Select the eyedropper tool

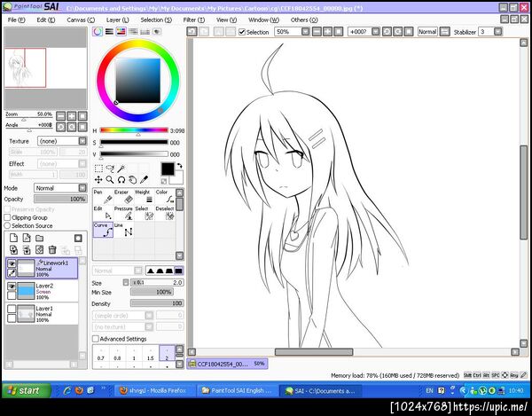(x=144, y=180)
